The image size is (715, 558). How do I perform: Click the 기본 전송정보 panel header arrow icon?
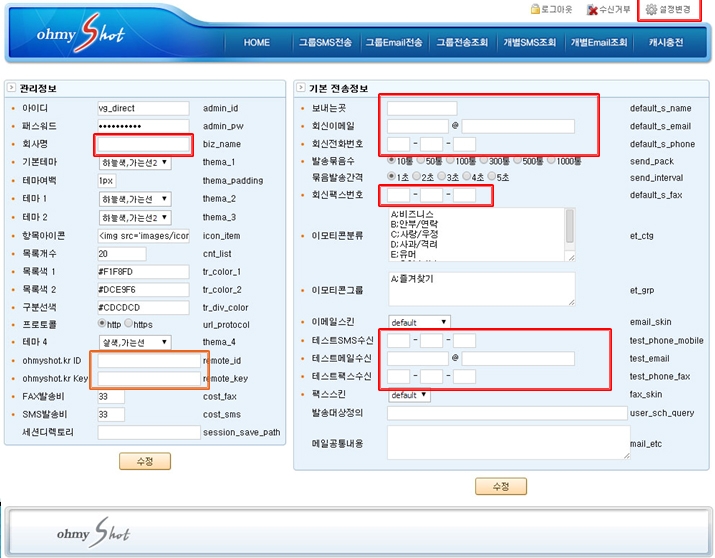(x=300, y=89)
